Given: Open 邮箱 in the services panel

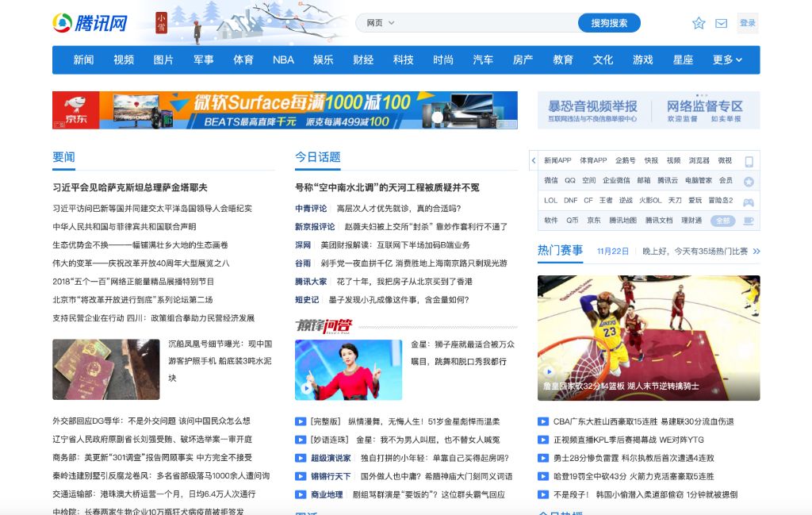Looking at the screenshot, I should pos(644,180).
